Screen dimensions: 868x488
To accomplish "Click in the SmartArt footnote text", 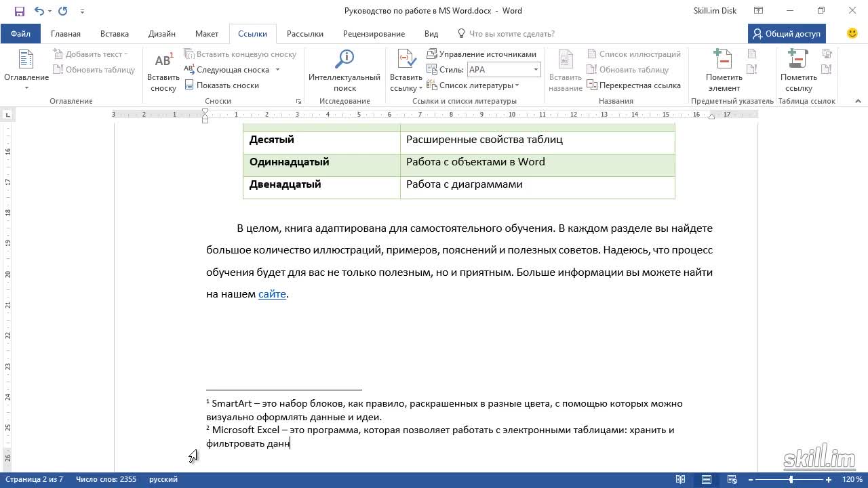I will [444, 410].
